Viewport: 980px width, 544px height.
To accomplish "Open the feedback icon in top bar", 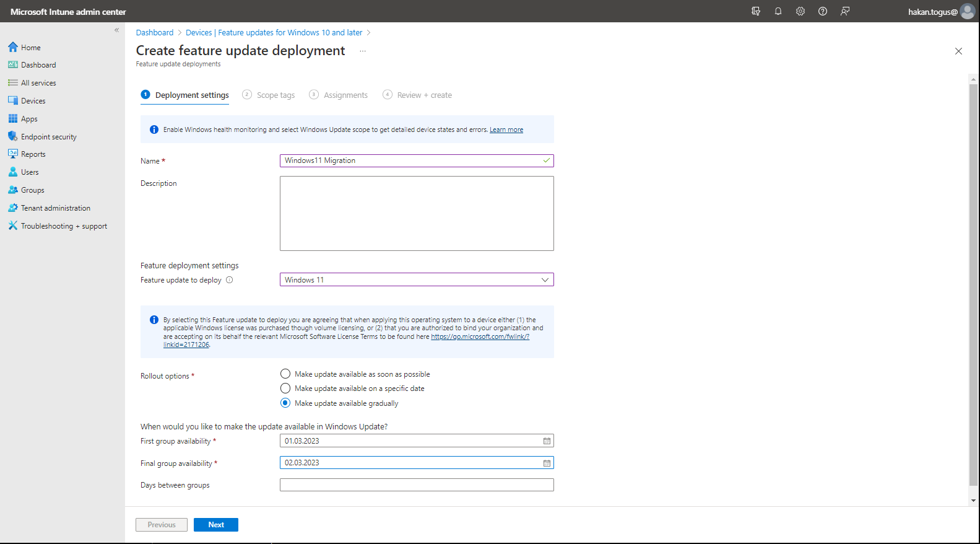I will pos(845,11).
